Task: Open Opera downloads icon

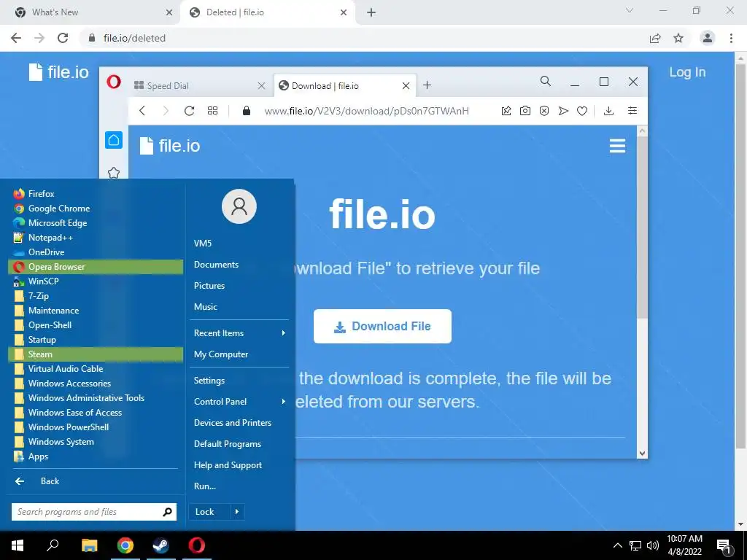Action: (x=608, y=111)
